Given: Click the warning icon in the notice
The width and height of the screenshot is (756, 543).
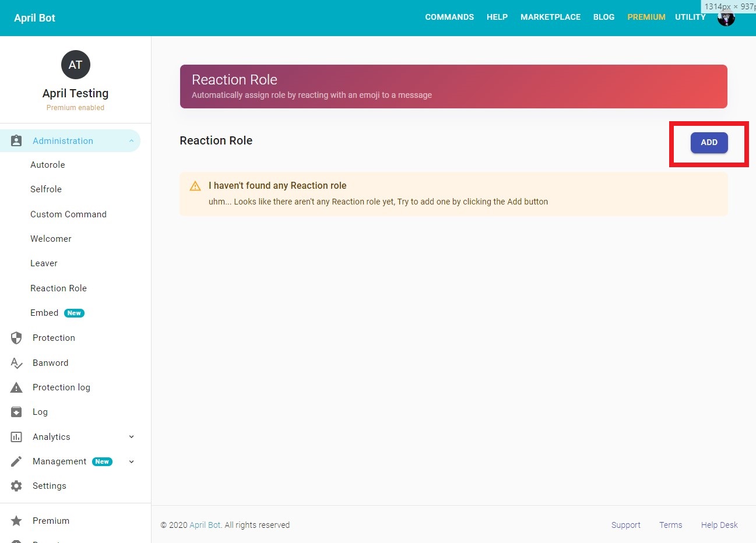Looking at the screenshot, I should point(195,186).
